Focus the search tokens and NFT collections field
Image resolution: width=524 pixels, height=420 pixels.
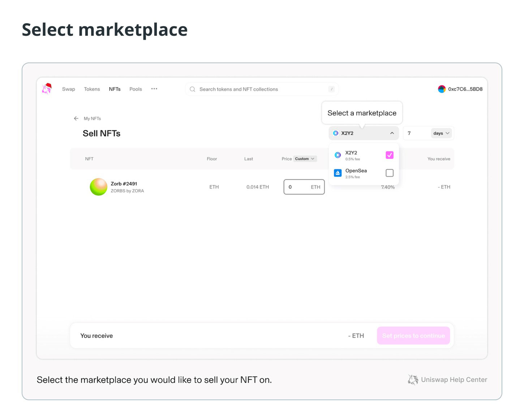click(x=262, y=89)
